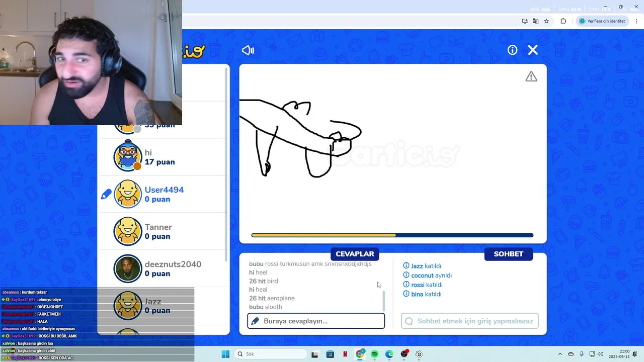Click the taskbar 'Sök' search box

[271, 354]
